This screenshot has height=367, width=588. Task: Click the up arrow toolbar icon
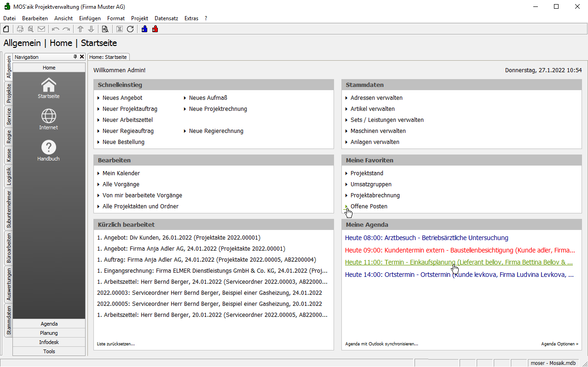(81, 29)
